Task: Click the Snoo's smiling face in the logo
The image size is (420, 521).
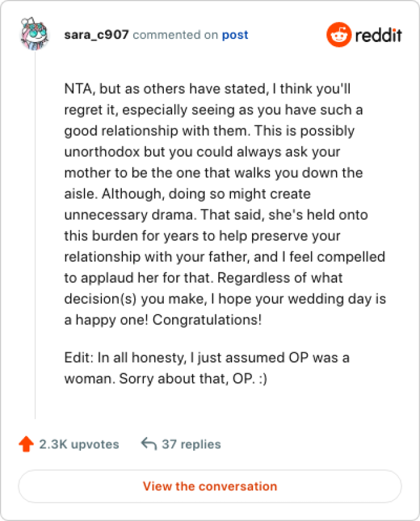Action: (x=338, y=36)
